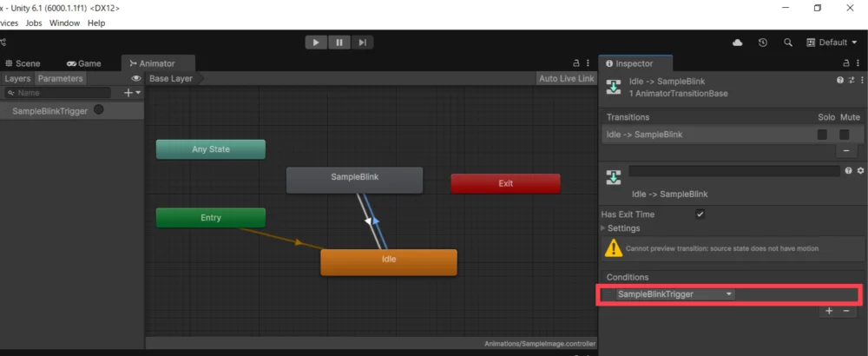This screenshot has height=356, width=868.
Task: Enable Solo for Idle -> SampleBlink transition
Action: click(822, 135)
